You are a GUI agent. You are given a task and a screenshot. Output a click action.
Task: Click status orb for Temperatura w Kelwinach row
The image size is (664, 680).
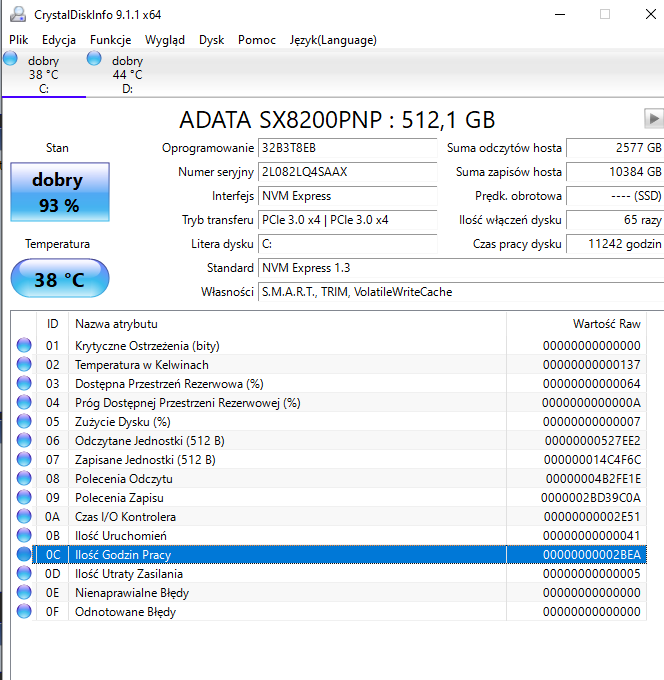click(24, 365)
